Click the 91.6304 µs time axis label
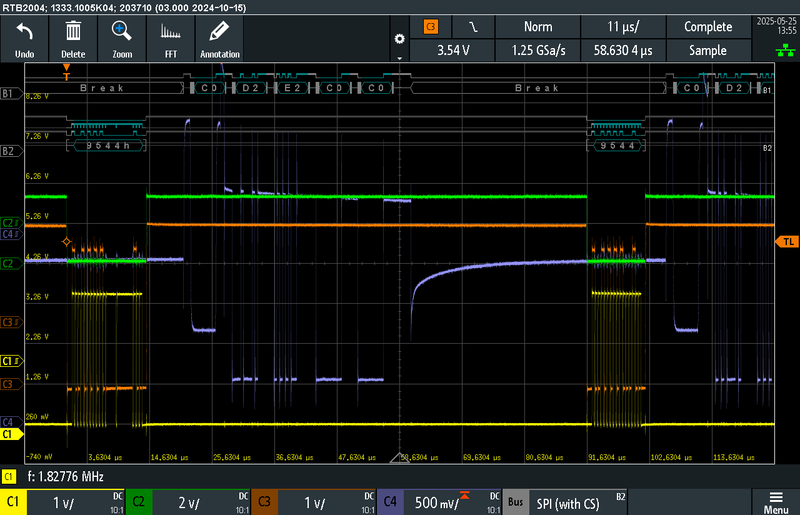This screenshot has width=800, height=515. point(607,457)
